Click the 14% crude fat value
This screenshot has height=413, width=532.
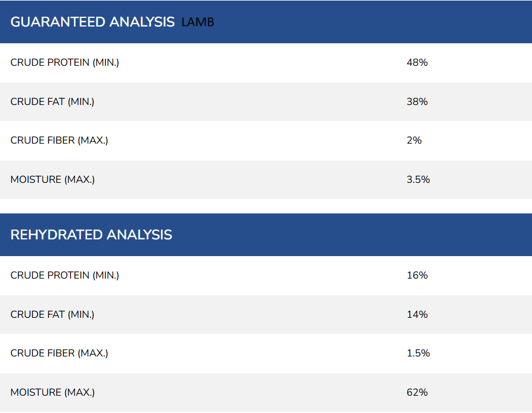point(417,314)
